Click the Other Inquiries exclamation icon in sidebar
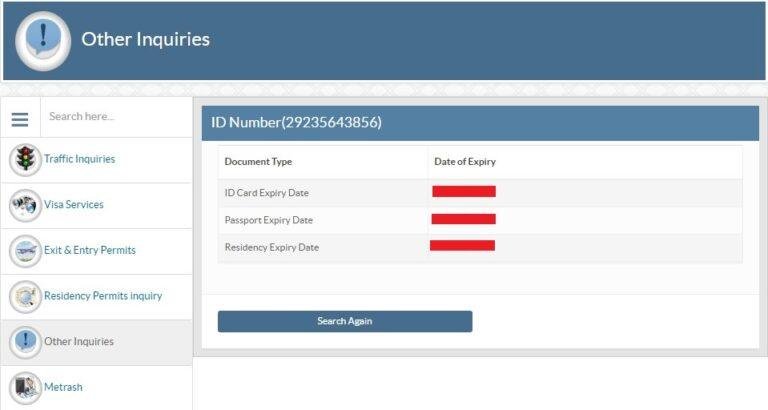This screenshot has width=768, height=410. 24,342
